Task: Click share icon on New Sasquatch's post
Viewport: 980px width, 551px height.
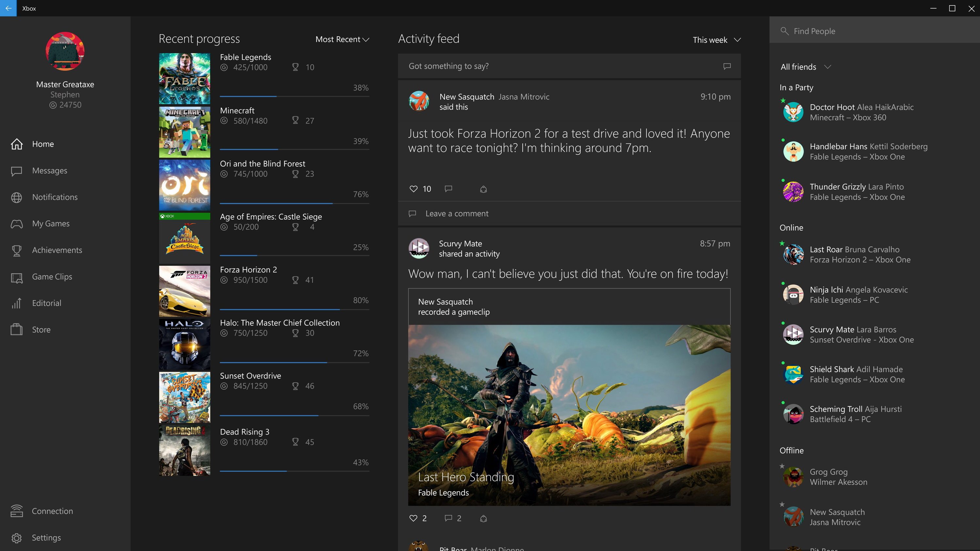Action: 483,189
